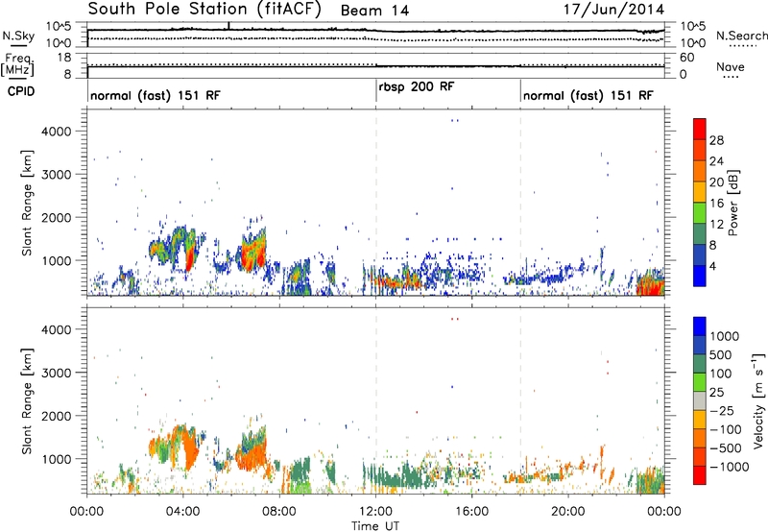Click the bright blue top velocity colorbar segment
Image resolution: width=768 pixels, height=532 pixels.
pos(700,326)
